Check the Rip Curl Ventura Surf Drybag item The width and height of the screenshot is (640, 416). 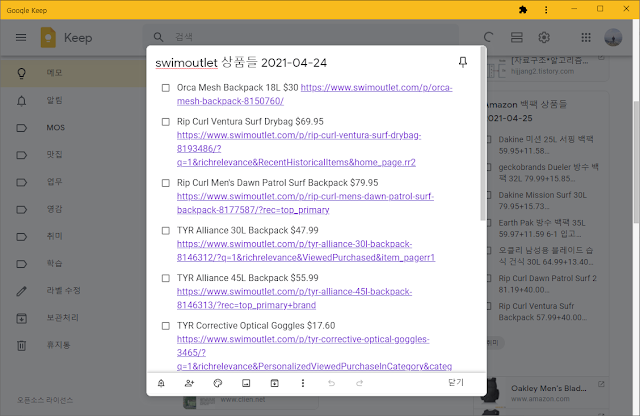[166, 122]
